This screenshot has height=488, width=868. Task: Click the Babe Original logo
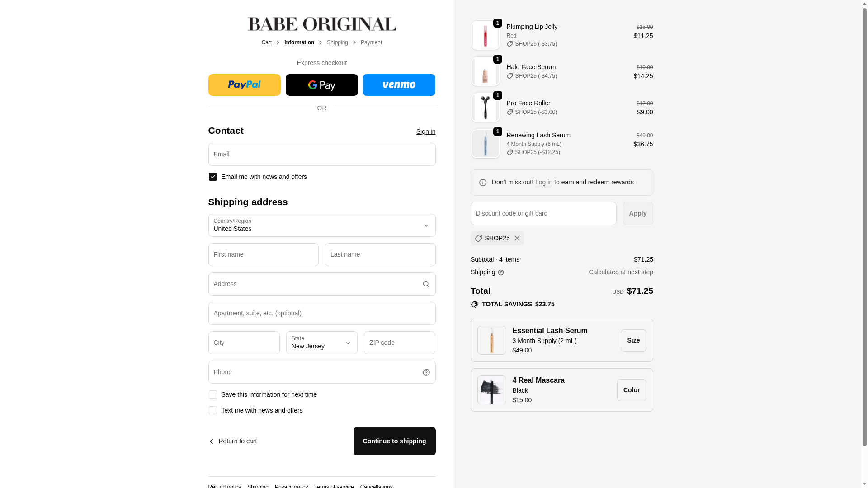click(322, 24)
